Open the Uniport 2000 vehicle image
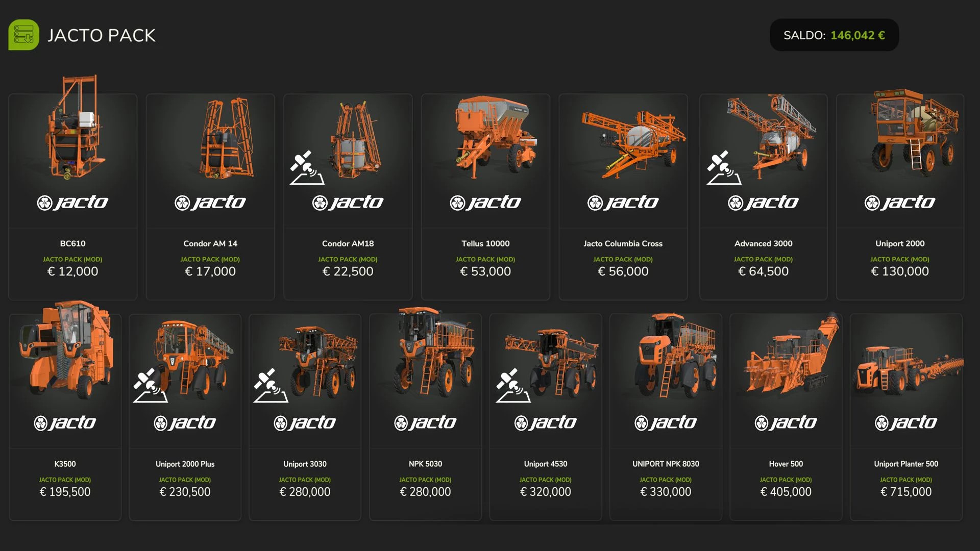980x551 pixels. [914, 132]
